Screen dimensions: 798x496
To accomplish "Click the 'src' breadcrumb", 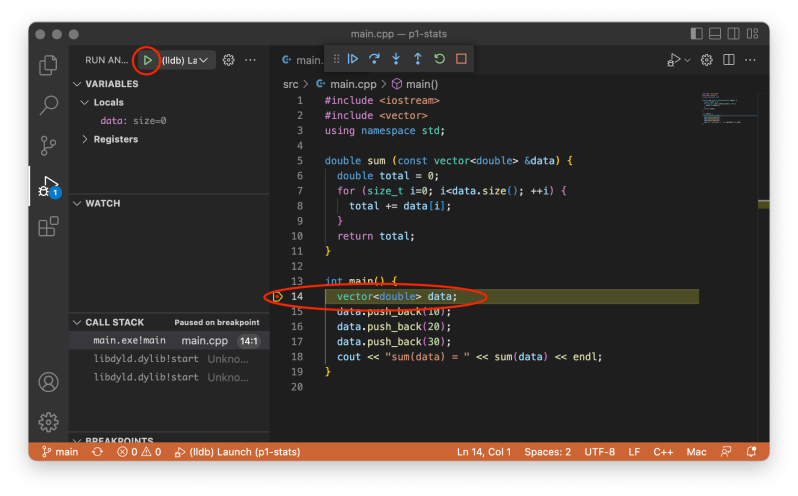I will tap(291, 84).
